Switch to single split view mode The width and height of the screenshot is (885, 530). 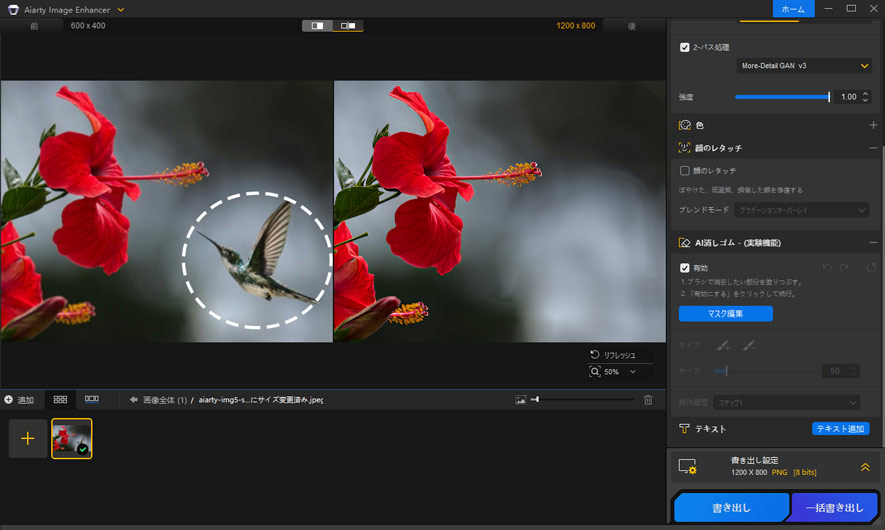[317, 25]
